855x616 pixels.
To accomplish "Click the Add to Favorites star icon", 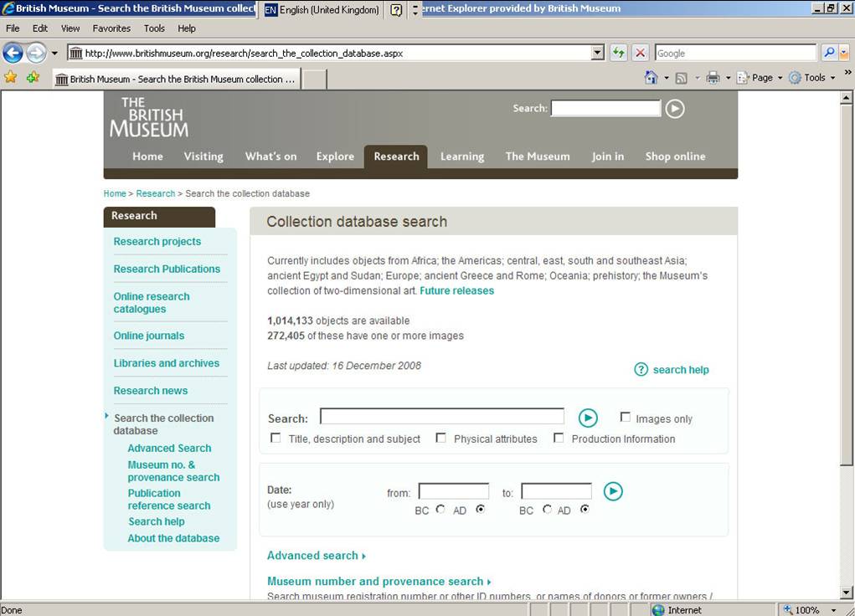I will click(33, 77).
